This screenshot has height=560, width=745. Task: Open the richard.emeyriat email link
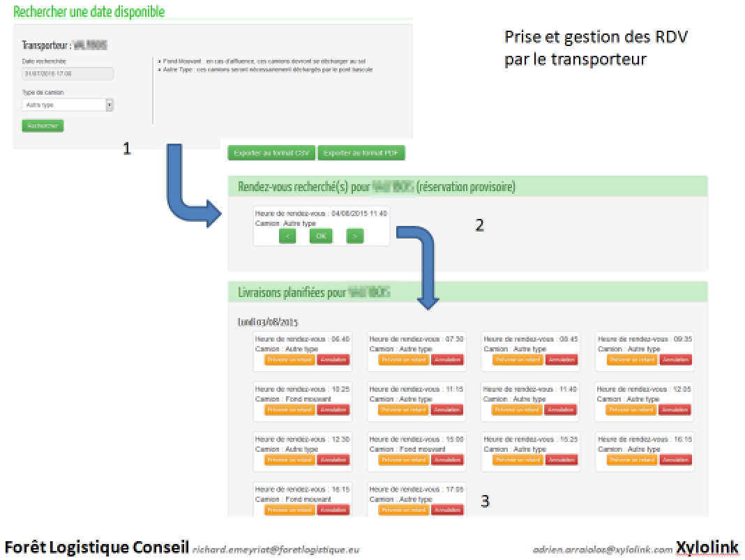click(276, 550)
